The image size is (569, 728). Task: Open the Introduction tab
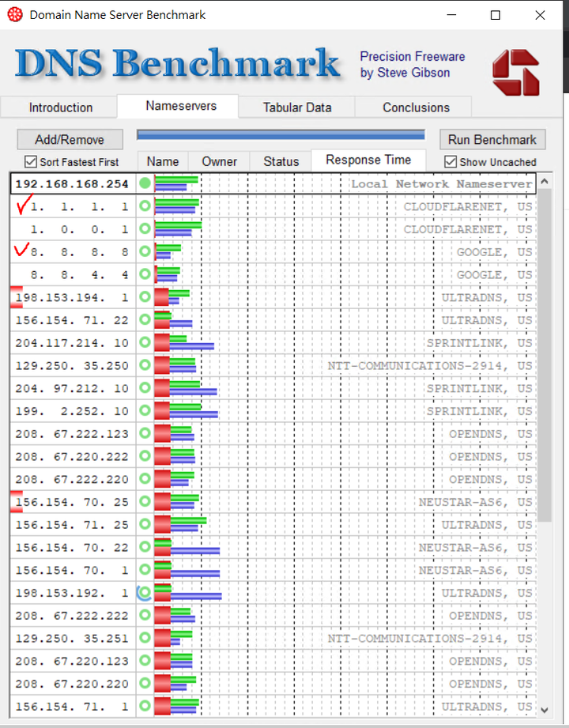click(x=60, y=108)
